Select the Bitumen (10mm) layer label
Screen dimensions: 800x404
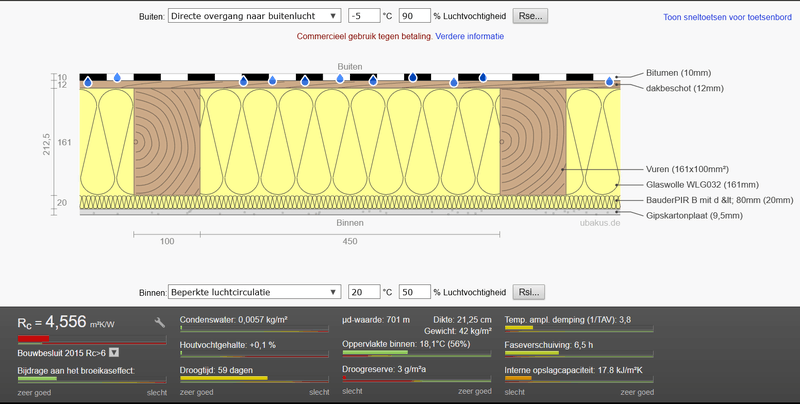pyautogui.click(x=679, y=74)
